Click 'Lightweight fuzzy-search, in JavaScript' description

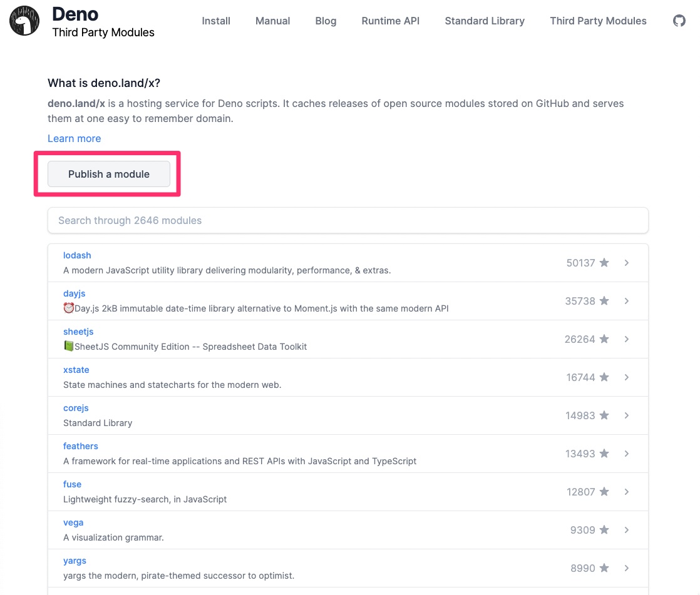[145, 499]
